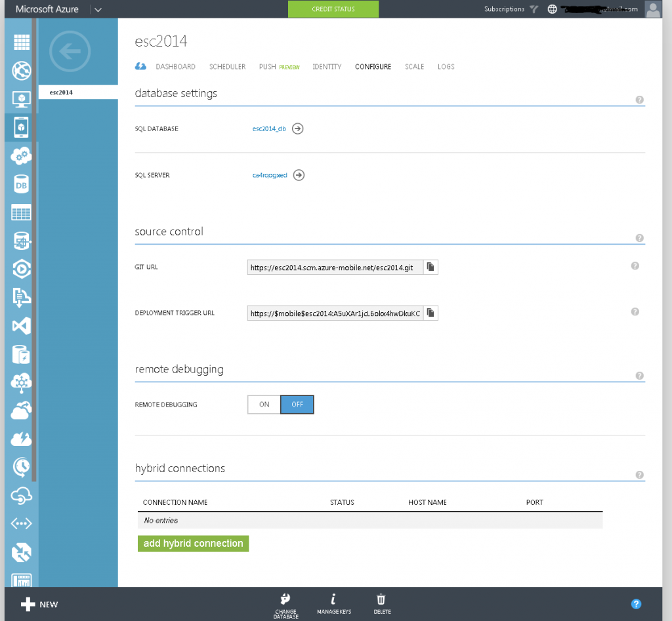Open the Networks sidebar section
This screenshot has width=672, height=621.
pyautogui.click(x=20, y=523)
